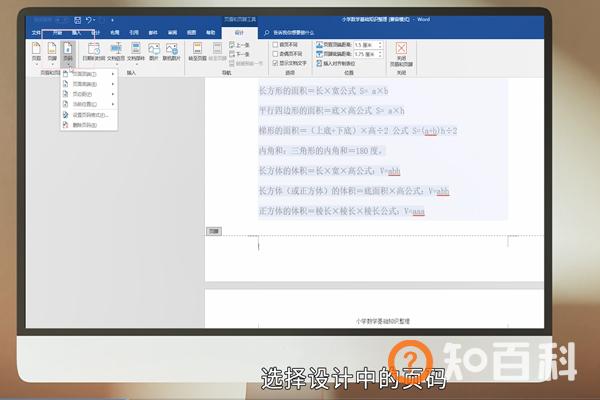Toggle 奇偶页不同 (Different Odd & Even) checkbox

tap(275, 54)
